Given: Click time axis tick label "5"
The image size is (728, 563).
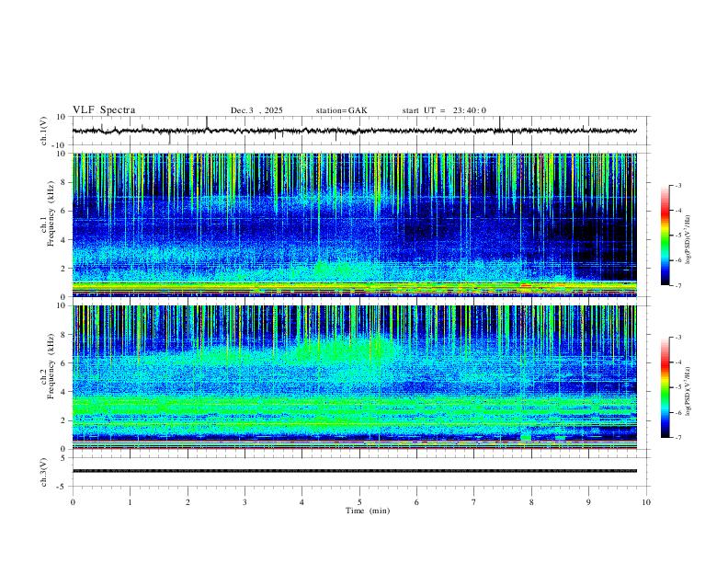Looking at the screenshot, I should (x=359, y=502).
